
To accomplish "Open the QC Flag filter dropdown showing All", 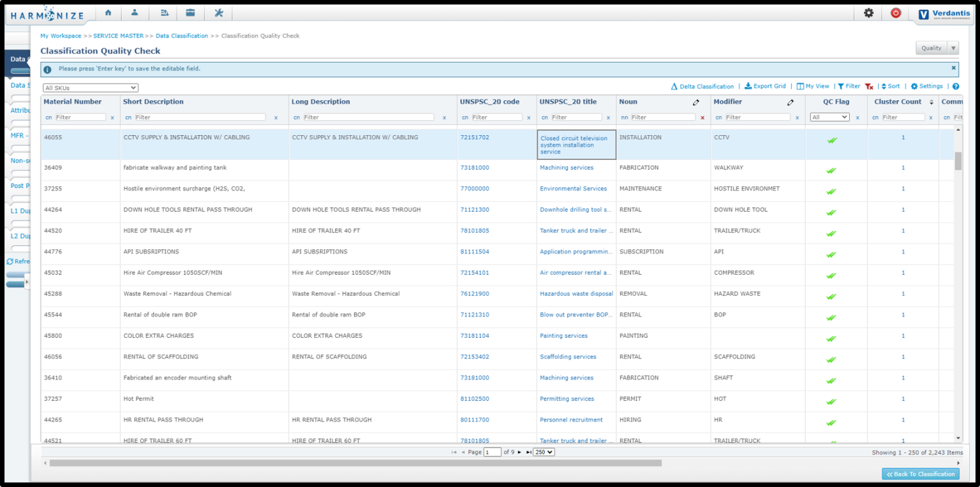I will 829,117.
